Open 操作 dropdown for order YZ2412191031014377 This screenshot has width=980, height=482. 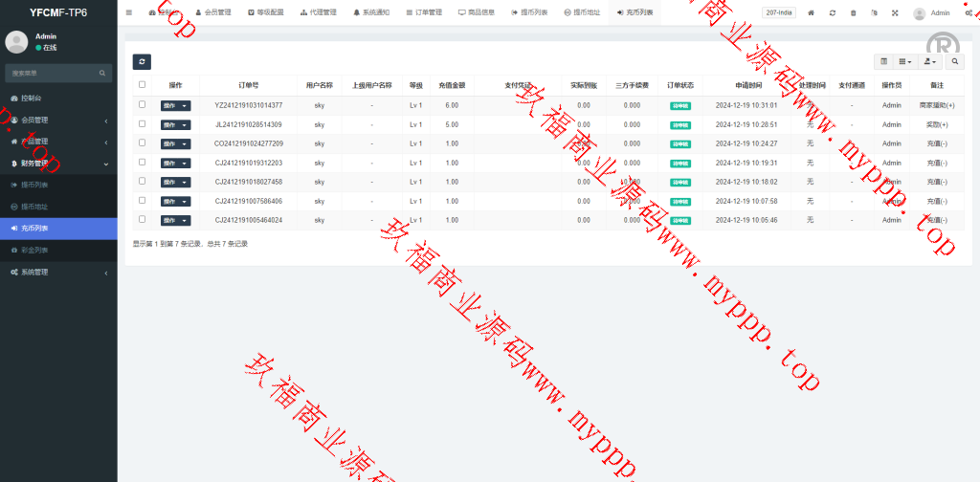pyautogui.click(x=175, y=105)
